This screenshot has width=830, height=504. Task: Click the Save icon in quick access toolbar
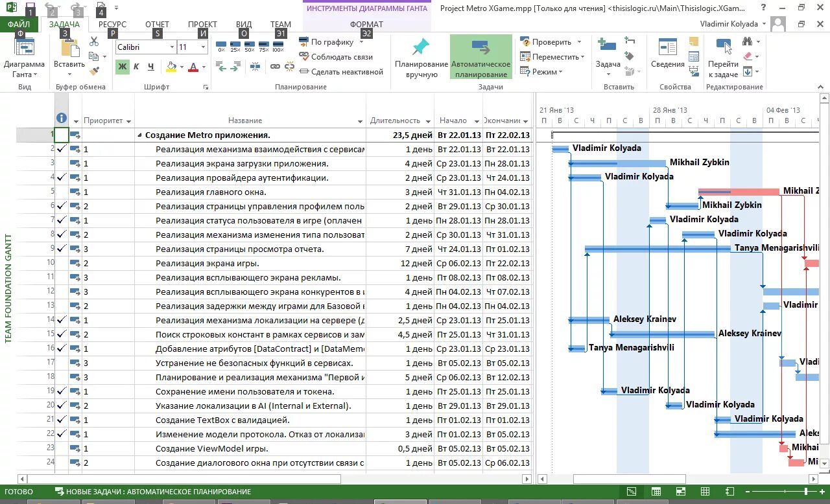tap(30, 8)
